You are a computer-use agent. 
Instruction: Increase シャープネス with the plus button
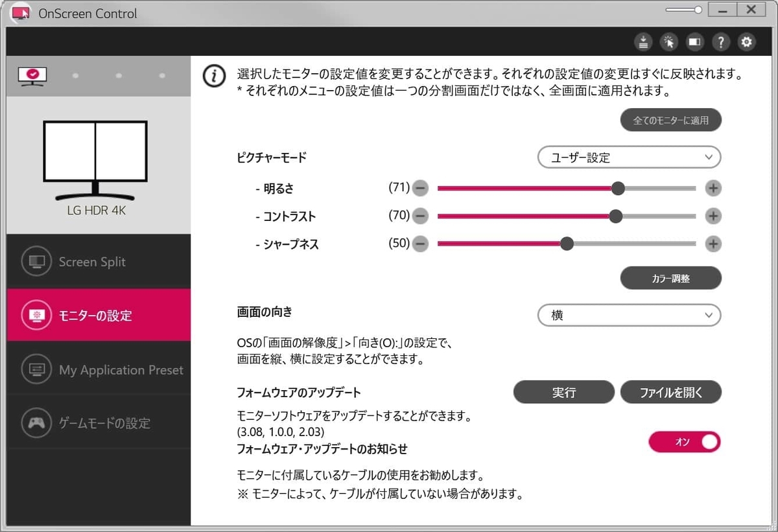point(713,244)
